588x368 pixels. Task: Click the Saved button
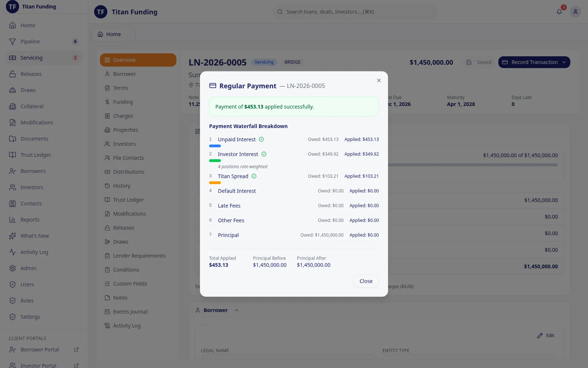479,62
